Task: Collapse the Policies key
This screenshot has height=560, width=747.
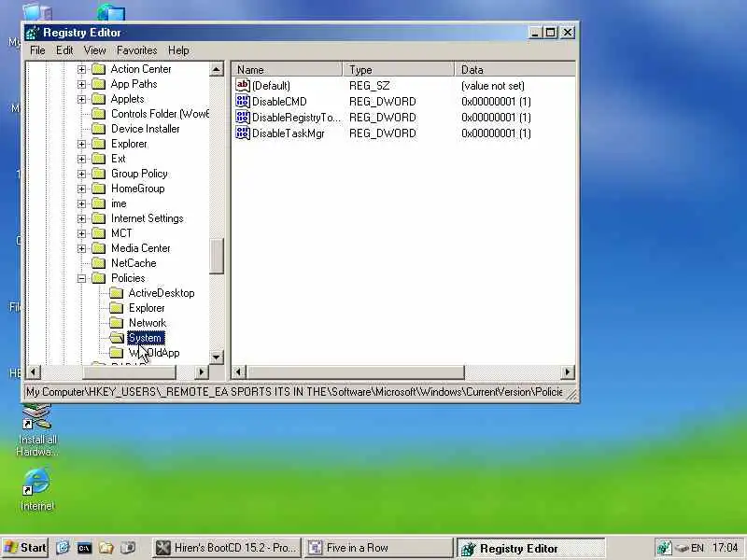Action: pos(81,278)
